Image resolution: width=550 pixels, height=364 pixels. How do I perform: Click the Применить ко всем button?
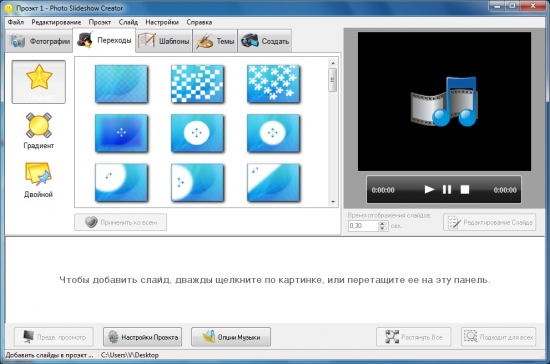pyautogui.click(x=120, y=222)
